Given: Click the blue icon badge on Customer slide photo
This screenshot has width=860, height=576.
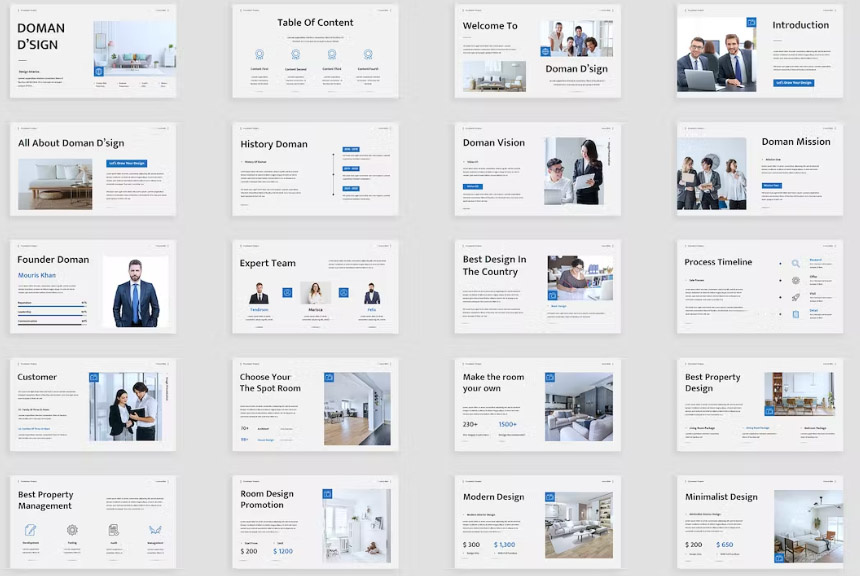Looking at the screenshot, I should [x=94, y=378].
